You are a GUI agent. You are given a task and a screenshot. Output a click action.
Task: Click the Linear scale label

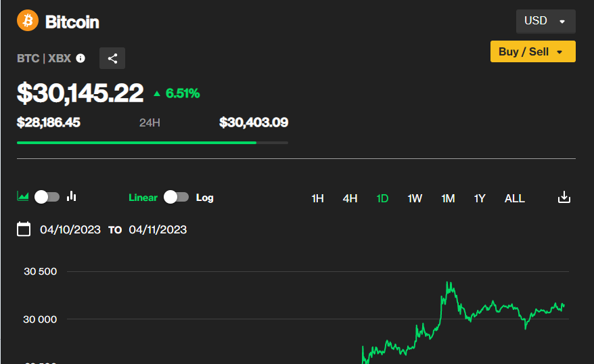click(x=143, y=198)
